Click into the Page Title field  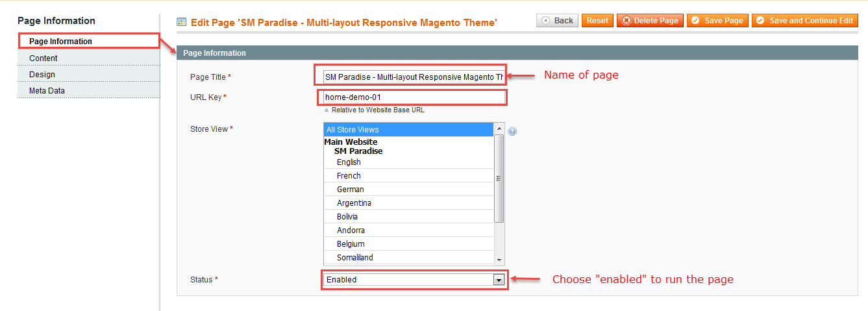413,77
